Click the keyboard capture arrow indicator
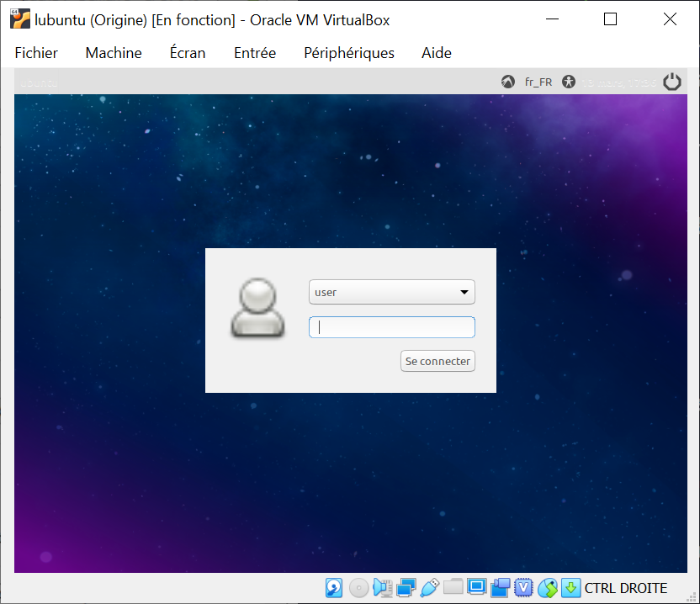This screenshot has width=700, height=604. click(571, 588)
